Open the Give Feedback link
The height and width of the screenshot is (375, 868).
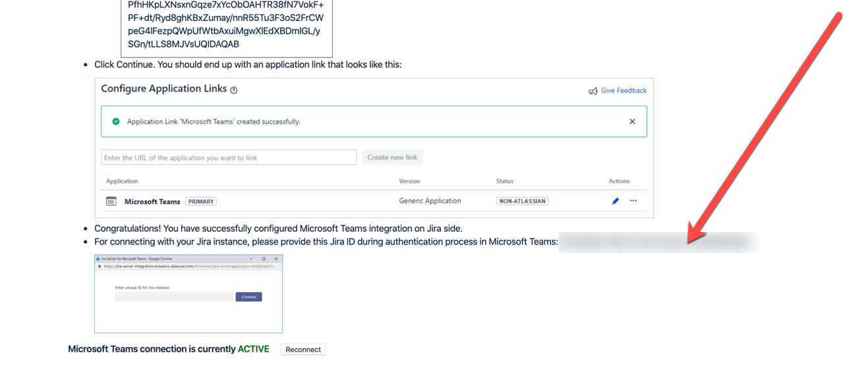(x=623, y=91)
